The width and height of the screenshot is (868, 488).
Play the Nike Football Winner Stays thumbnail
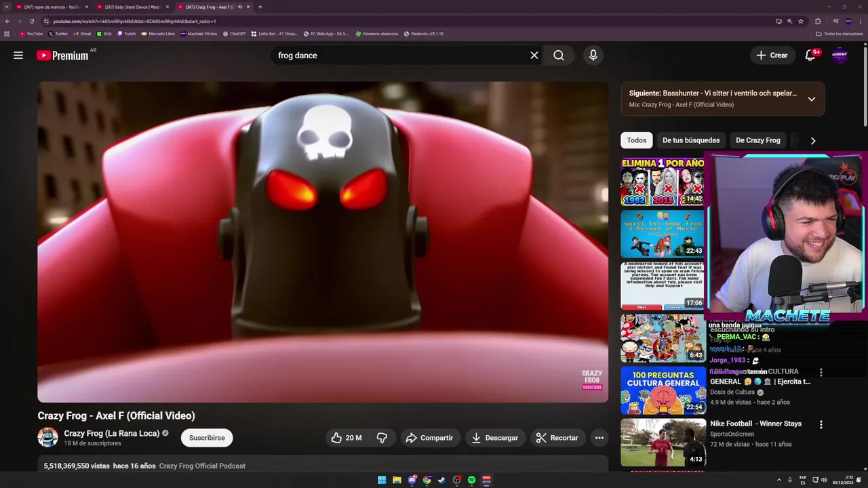[x=663, y=443]
